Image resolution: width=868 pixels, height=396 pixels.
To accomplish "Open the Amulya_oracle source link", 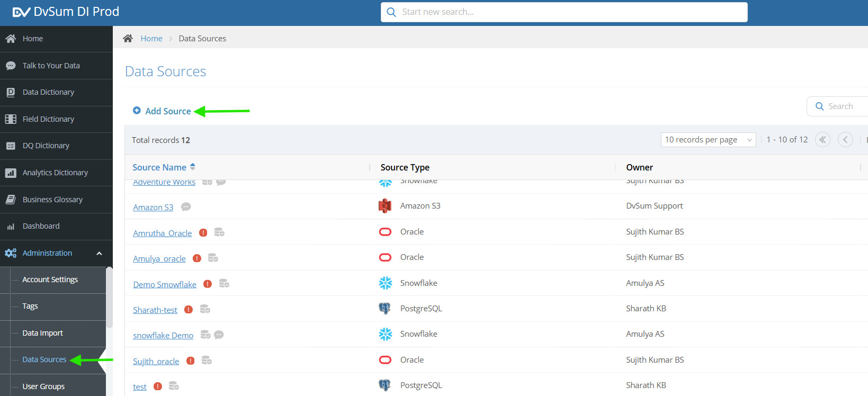I will click(159, 259).
